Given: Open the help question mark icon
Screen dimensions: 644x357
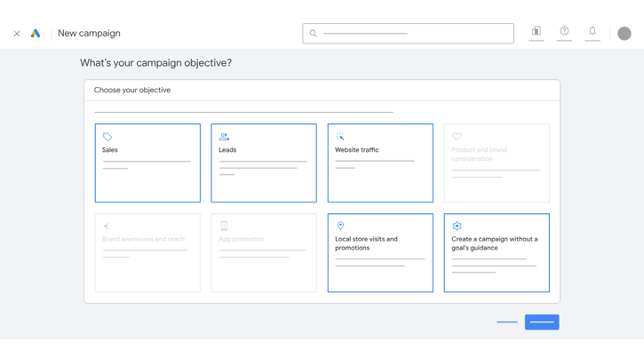Looking at the screenshot, I should coord(564,32).
